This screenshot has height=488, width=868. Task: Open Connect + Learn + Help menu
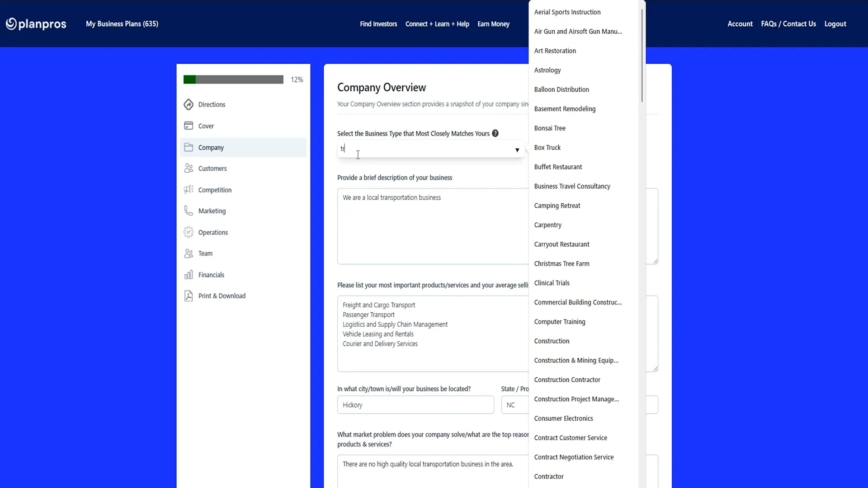tap(437, 24)
